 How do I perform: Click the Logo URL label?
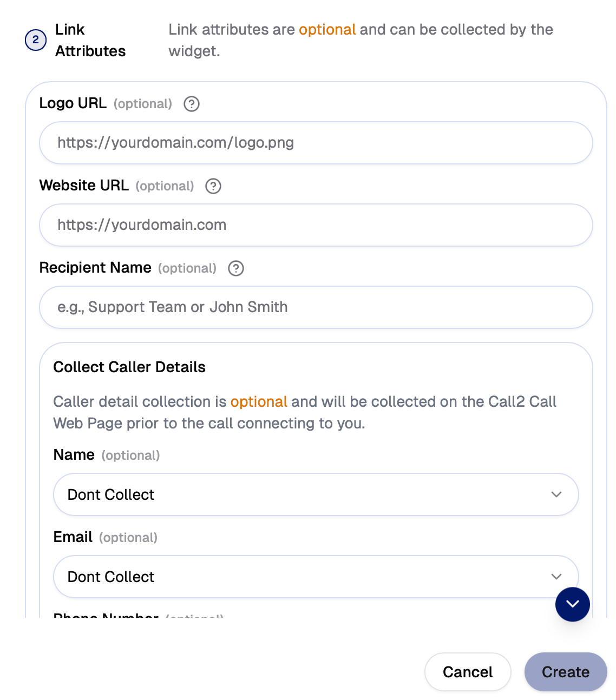click(x=73, y=103)
